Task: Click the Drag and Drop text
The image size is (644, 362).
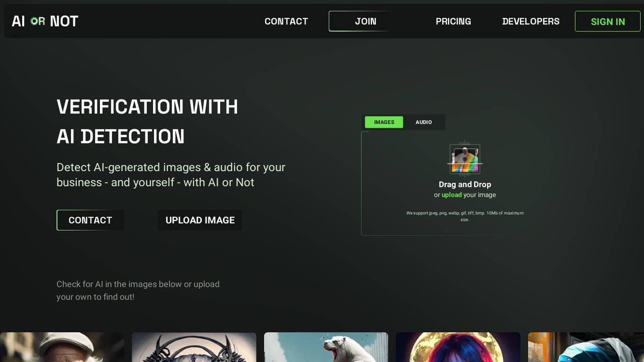Action: [465, 184]
